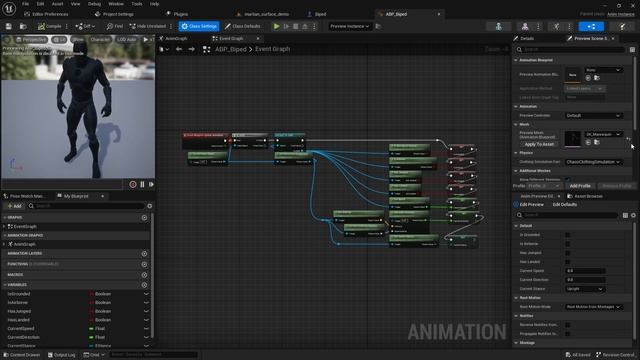Click the frame-advance icon beside Play
The height and width of the screenshot is (360, 640).
[x=287, y=26]
